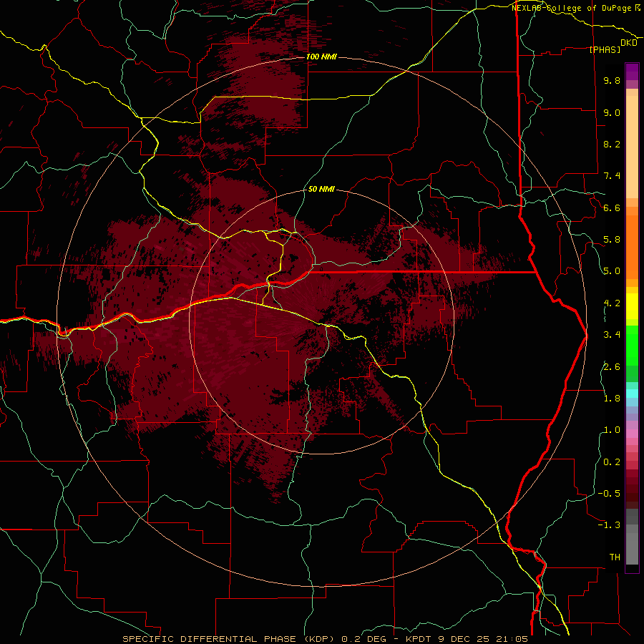Click the 1.0 value on the scale
Image resolution: width=644 pixels, height=644 pixels.
pyautogui.click(x=612, y=430)
